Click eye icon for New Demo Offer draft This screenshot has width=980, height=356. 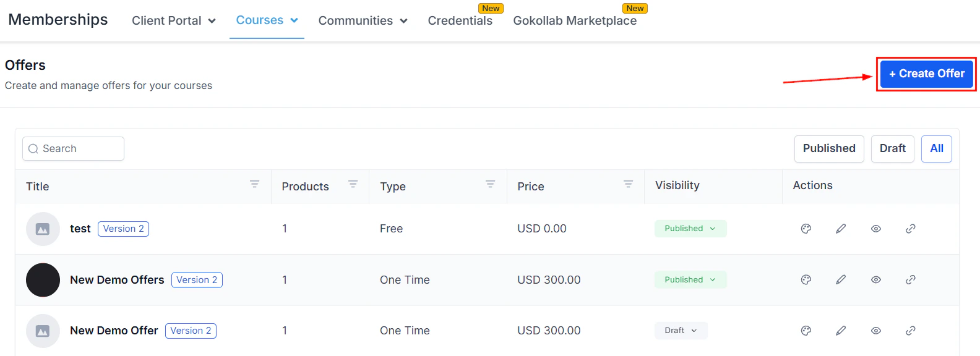pyautogui.click(x=876, y=331)
